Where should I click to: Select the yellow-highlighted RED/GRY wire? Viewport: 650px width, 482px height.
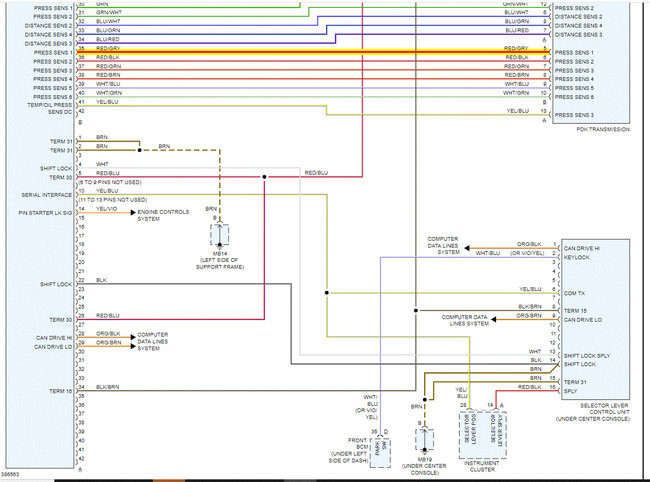click(x=314, y=52)
